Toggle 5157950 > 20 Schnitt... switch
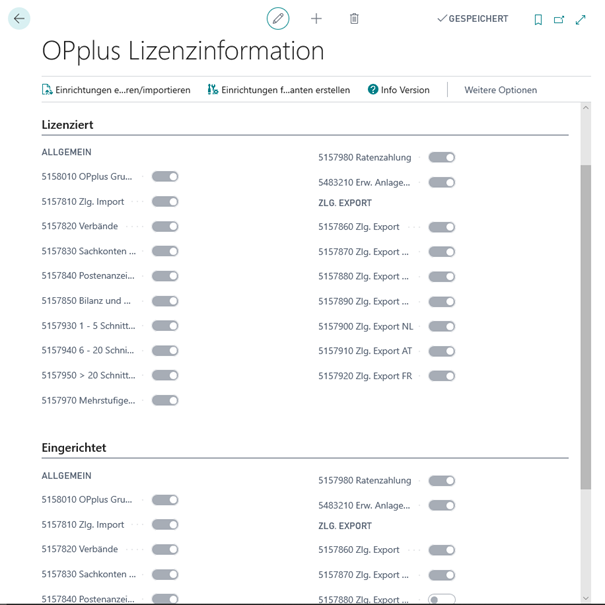Screen dimensions: 605x605 point(165,375)
